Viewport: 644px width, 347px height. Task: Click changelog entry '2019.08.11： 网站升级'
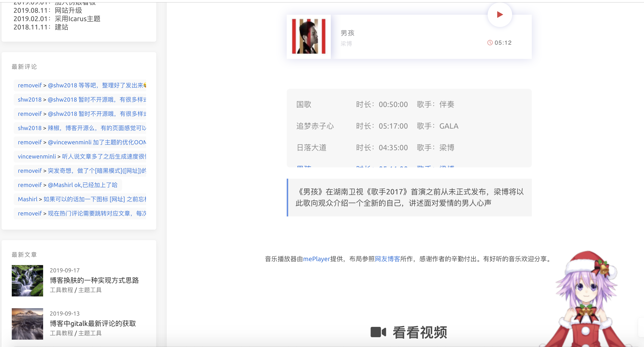tap(48, 10)
